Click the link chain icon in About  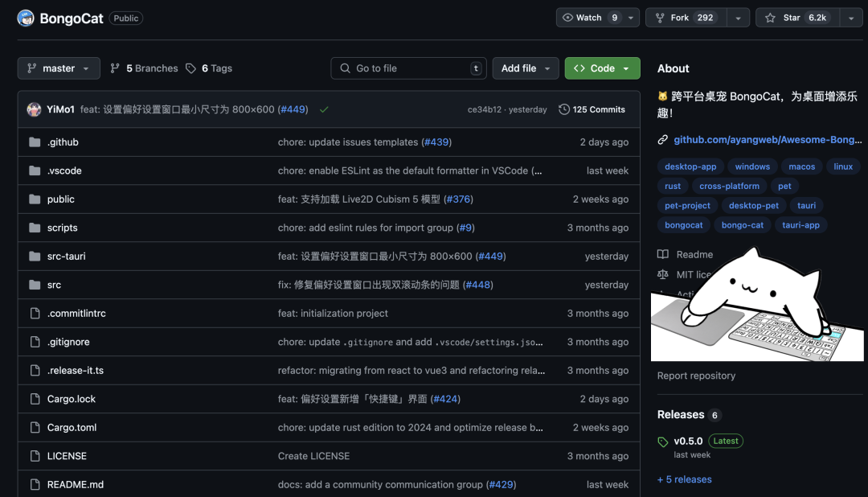[662, 140]
